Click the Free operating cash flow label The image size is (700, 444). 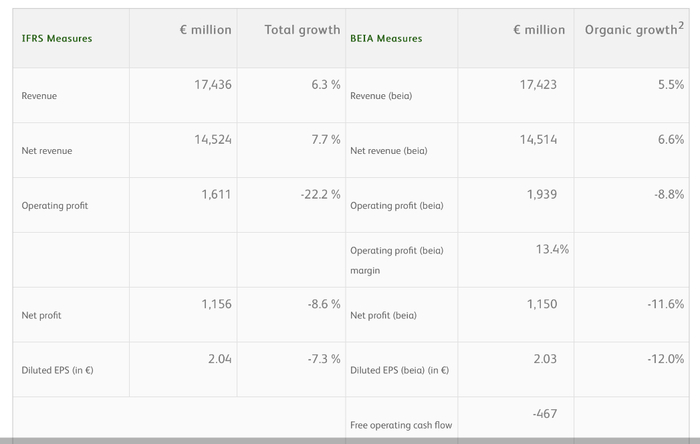[x=401, y=425]
